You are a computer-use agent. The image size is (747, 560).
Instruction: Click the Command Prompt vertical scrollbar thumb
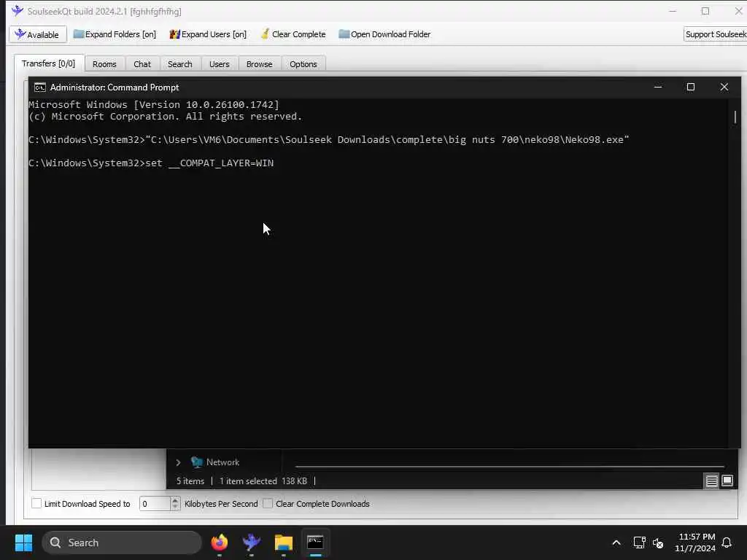tap(735, 117)
